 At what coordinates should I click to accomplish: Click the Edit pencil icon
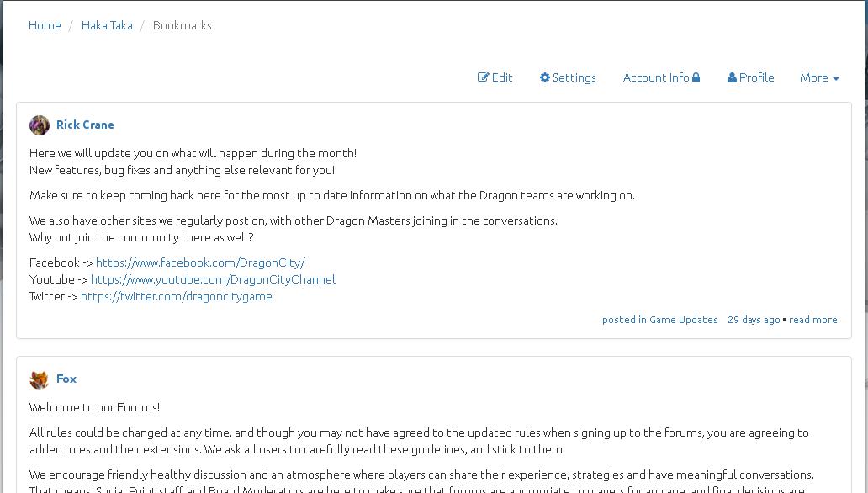click(x=483, y=77)
